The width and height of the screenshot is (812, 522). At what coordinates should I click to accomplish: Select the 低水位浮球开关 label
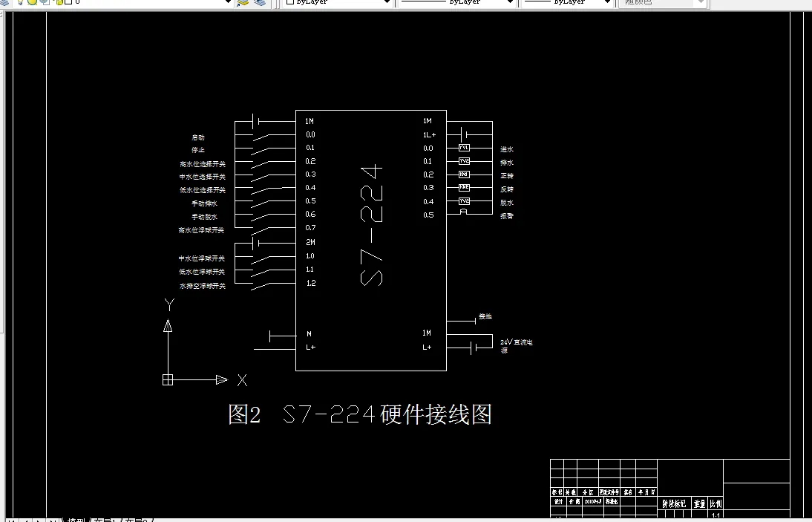click(202, 272)
